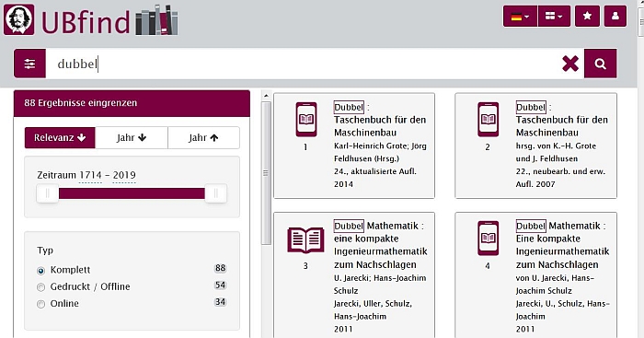Select the Online radio button
644x338 pixels.
pos(40,304)
